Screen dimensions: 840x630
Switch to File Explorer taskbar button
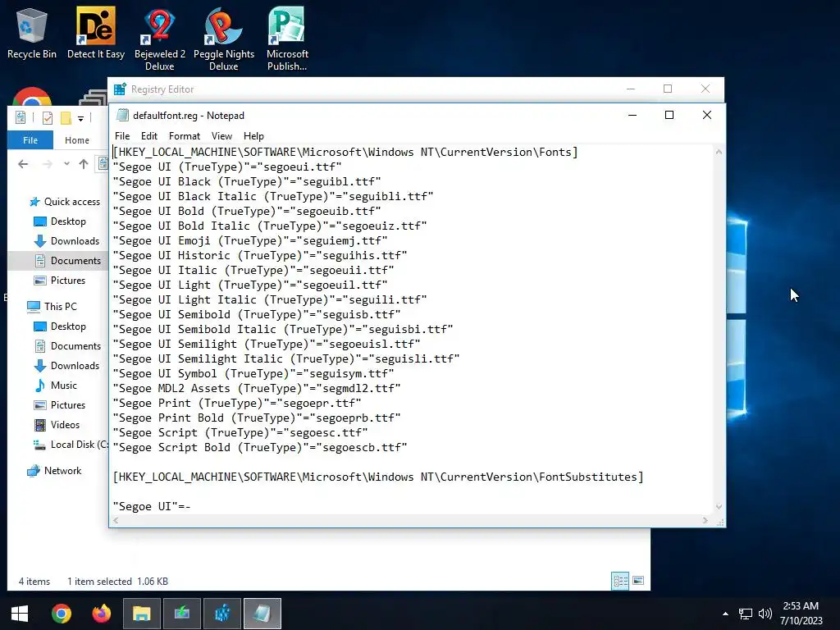pos(141,614)
